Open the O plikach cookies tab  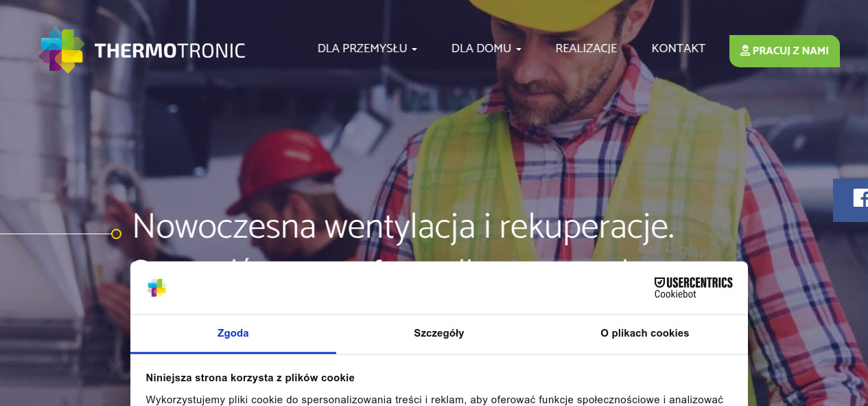pyautogui.click(x=644, y=333)
